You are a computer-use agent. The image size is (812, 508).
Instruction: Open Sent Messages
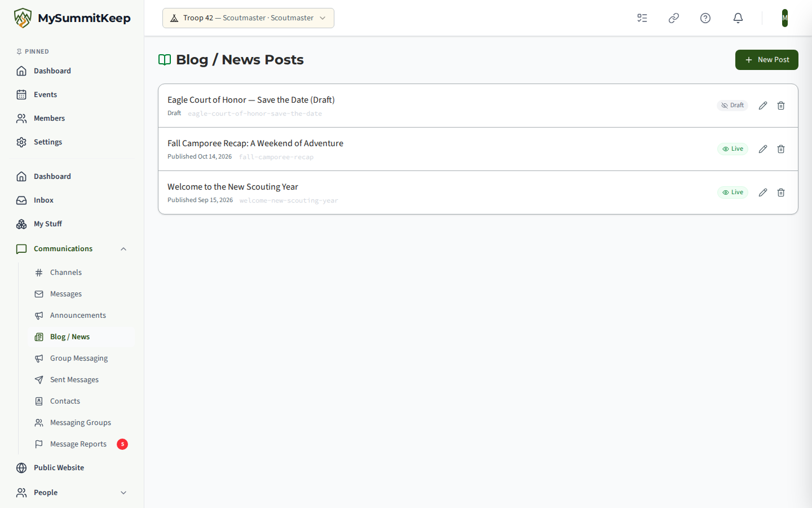[81, 380]
